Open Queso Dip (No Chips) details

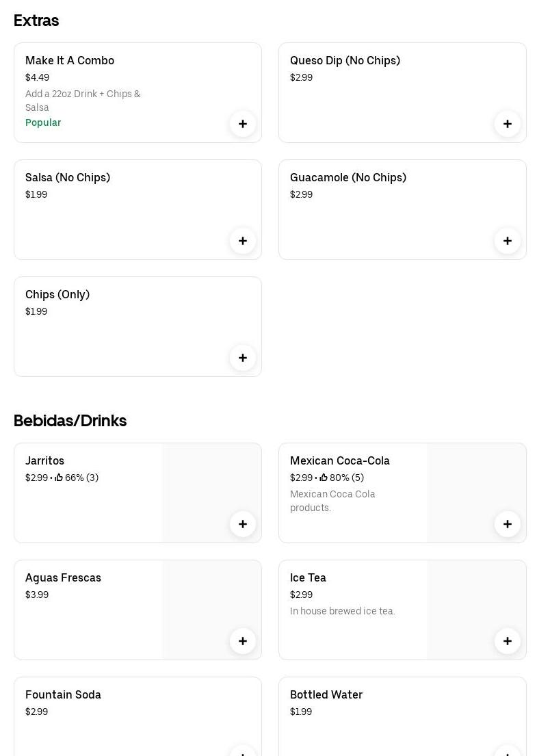(x=345, y=61)
